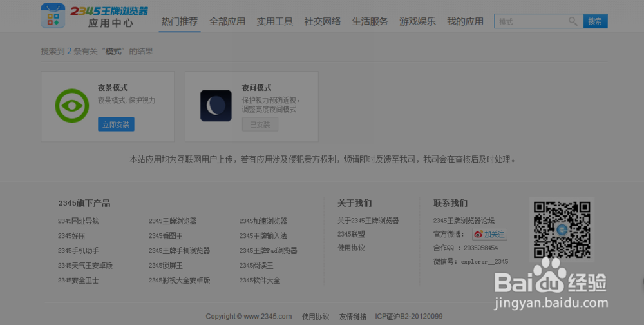Open the 2345好压 link
Viewport: 644px width, 325px height.
[72, 236]
